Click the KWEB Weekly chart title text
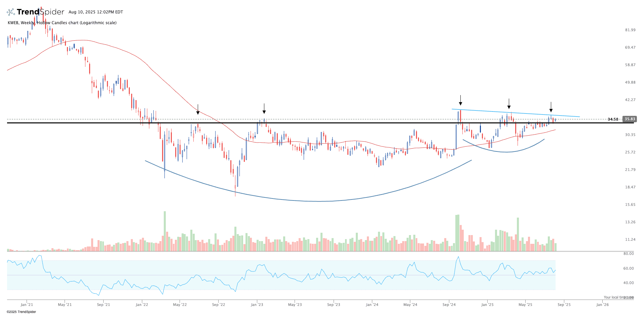 [62, 23]
